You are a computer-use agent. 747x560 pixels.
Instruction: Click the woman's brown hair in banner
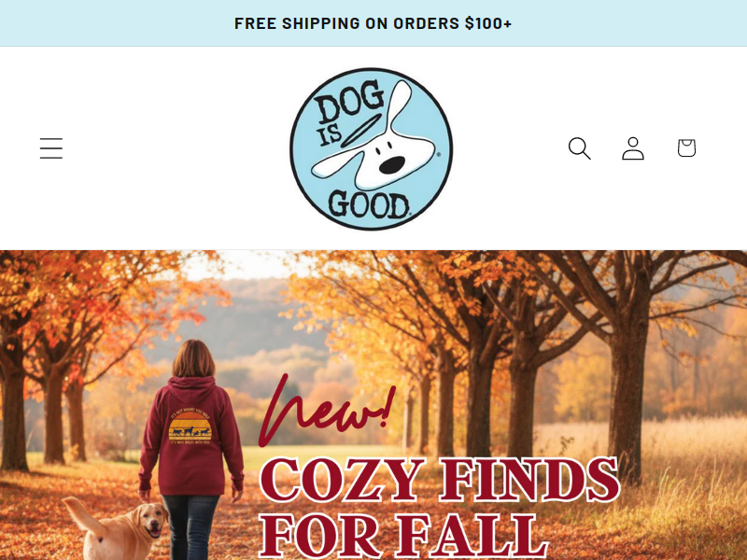click(x=193, y=358)
